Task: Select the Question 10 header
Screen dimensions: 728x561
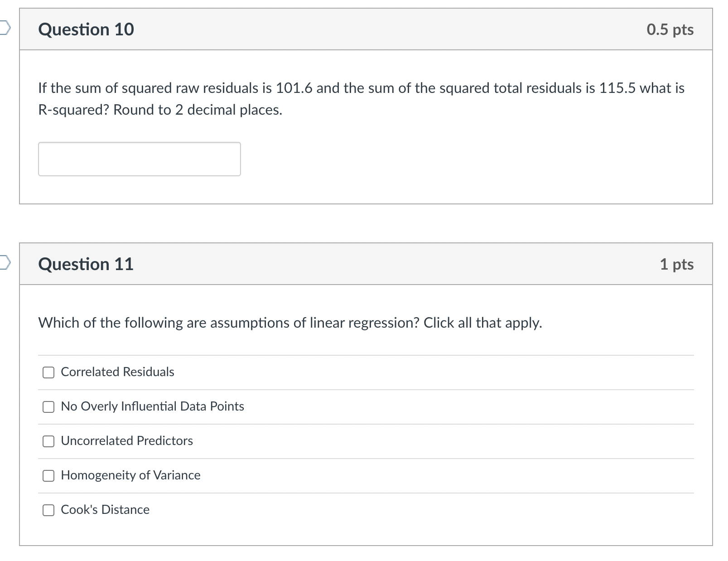Action: 86,29
